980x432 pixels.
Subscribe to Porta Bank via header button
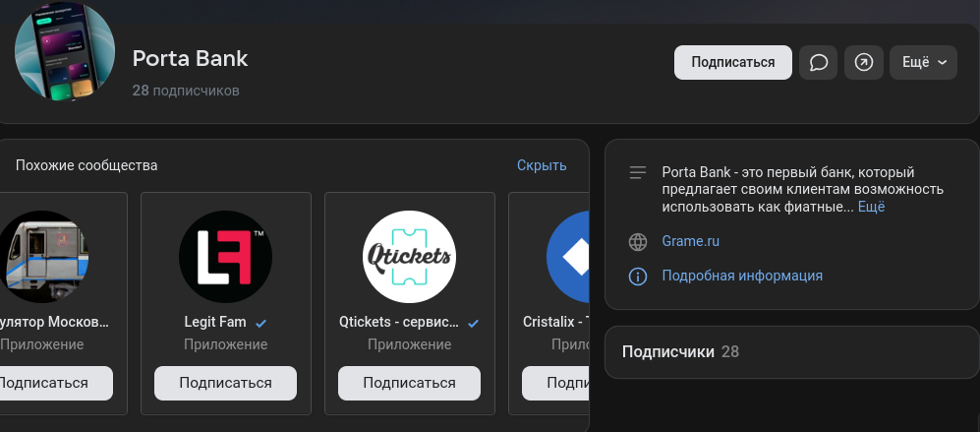732,63
